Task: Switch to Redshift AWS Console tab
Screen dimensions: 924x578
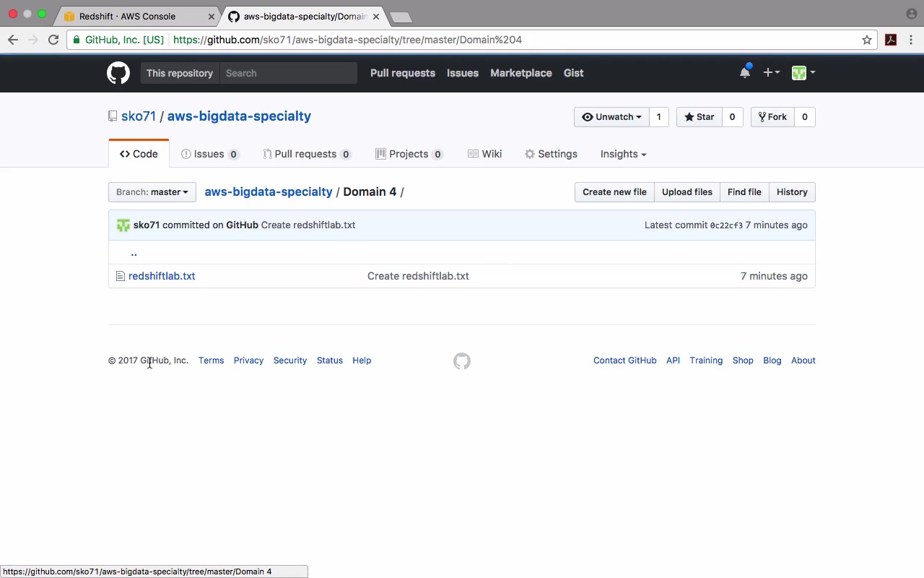Action: 138,16
